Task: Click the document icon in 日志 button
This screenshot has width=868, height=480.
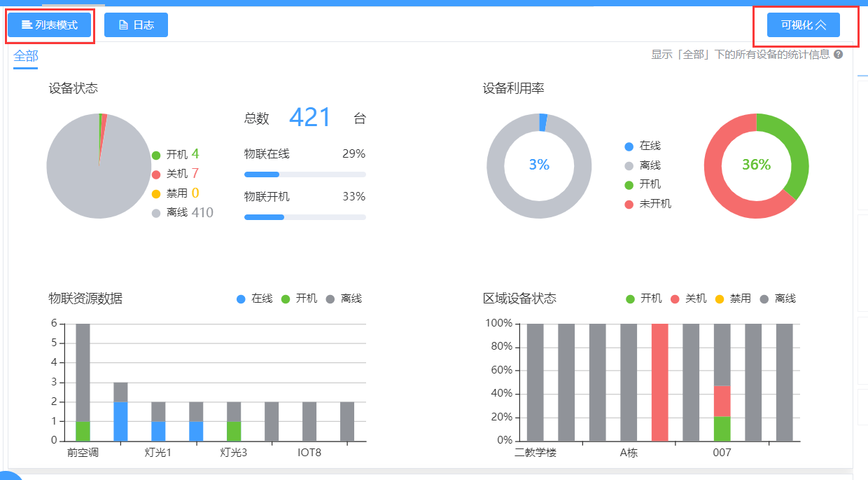Action: [123, 25]
